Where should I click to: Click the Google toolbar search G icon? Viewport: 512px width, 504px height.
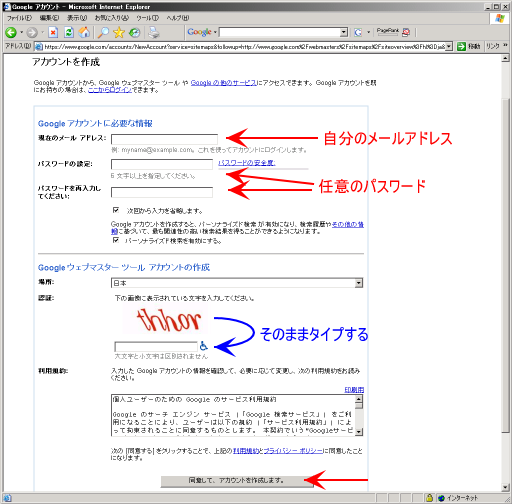[x=358, y=32]
